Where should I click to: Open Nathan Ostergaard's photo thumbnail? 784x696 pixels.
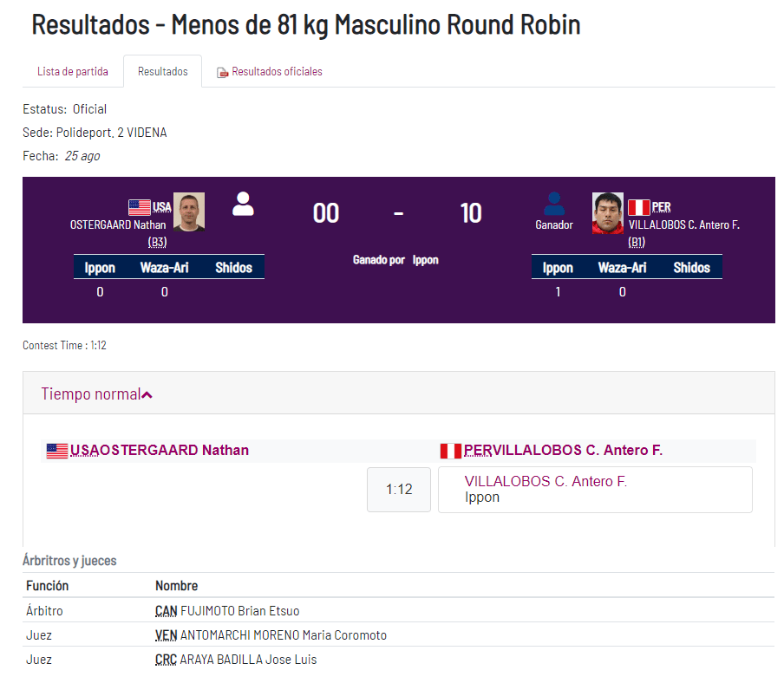pos(189,211)
